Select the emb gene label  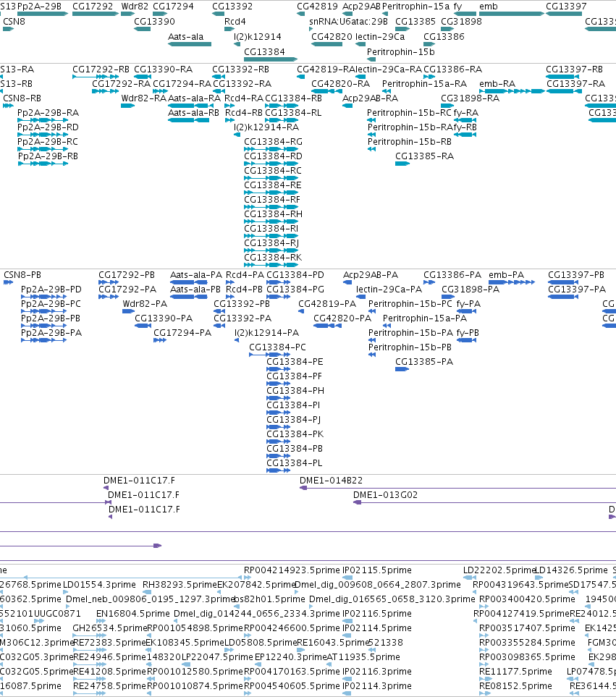[488, 7]
